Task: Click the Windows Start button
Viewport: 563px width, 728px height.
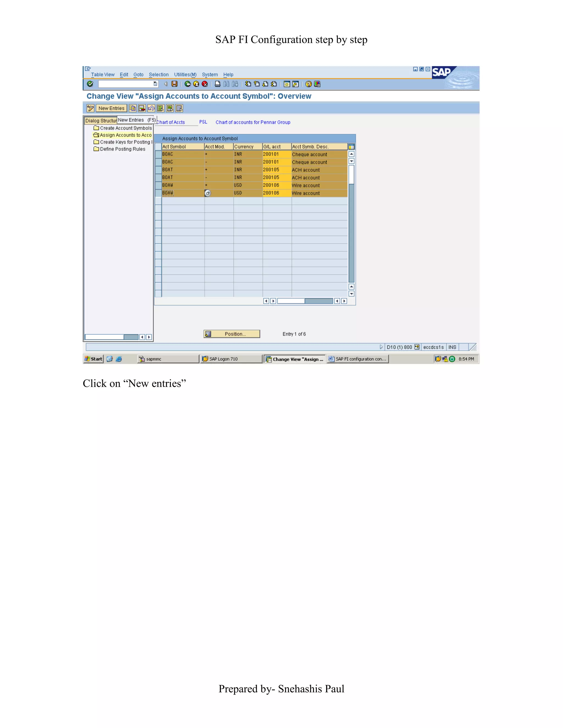Action: pyautogui.click(x=93, y=359)
